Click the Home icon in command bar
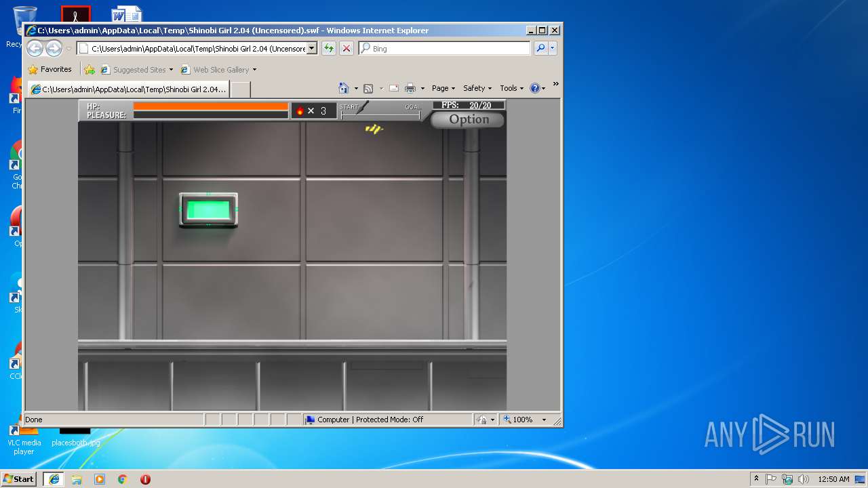 pos(344,88)
